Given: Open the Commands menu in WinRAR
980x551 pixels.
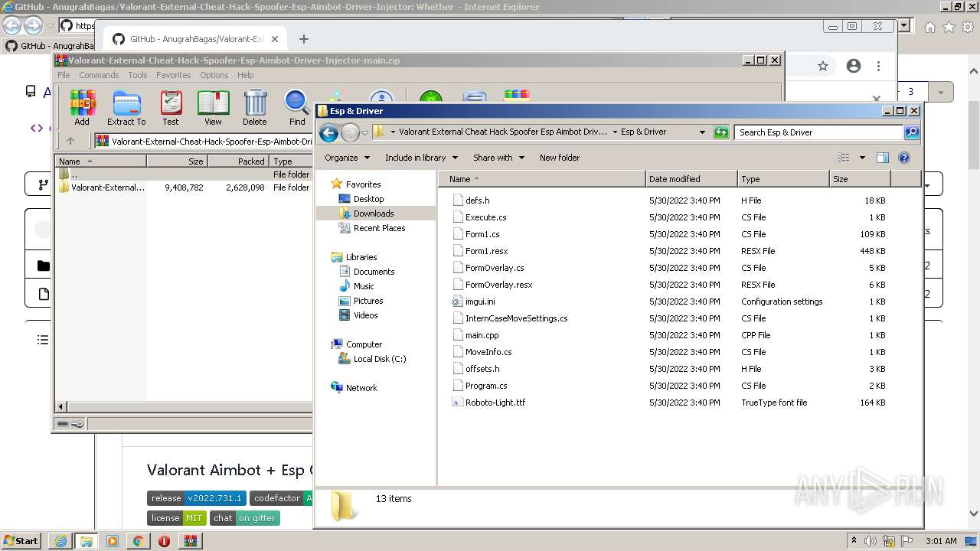Looking at the screenshot, I should 99,75.
